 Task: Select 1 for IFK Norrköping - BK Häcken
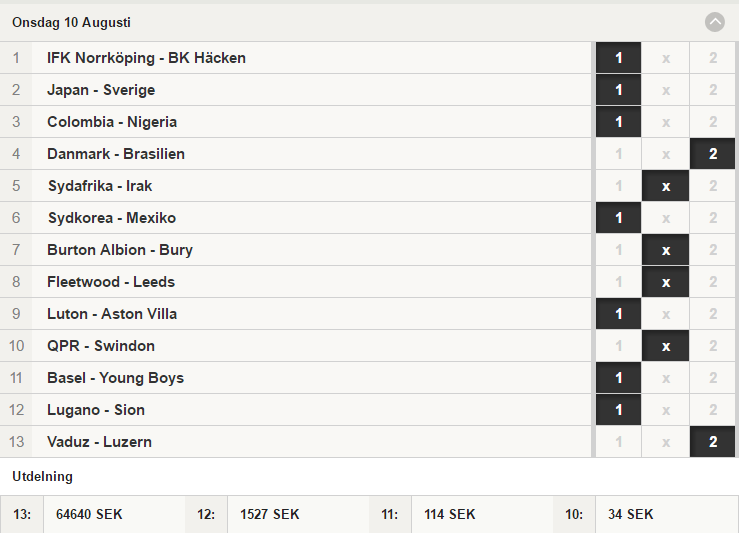pyautogui.click(x=618, y=58)
